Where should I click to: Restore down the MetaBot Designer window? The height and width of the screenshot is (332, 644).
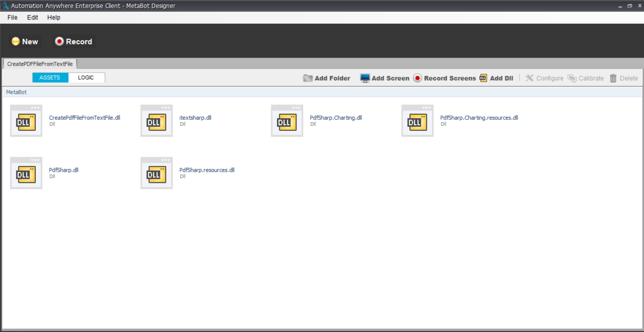pos(630,6)
